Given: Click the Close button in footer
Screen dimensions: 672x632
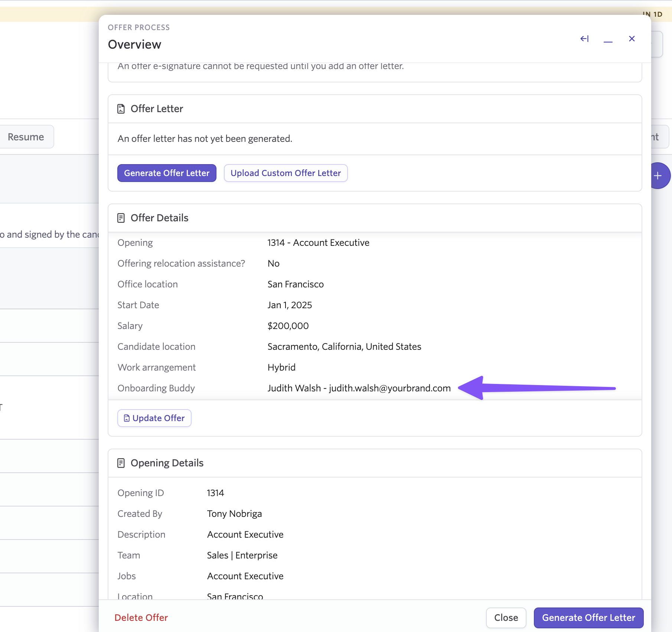Looking at the screenshot, I should pyautogui.click(x=506, y=618).
